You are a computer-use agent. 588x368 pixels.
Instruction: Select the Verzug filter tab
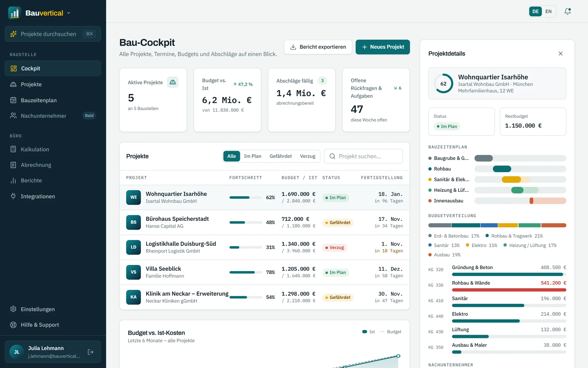point(308,156)
